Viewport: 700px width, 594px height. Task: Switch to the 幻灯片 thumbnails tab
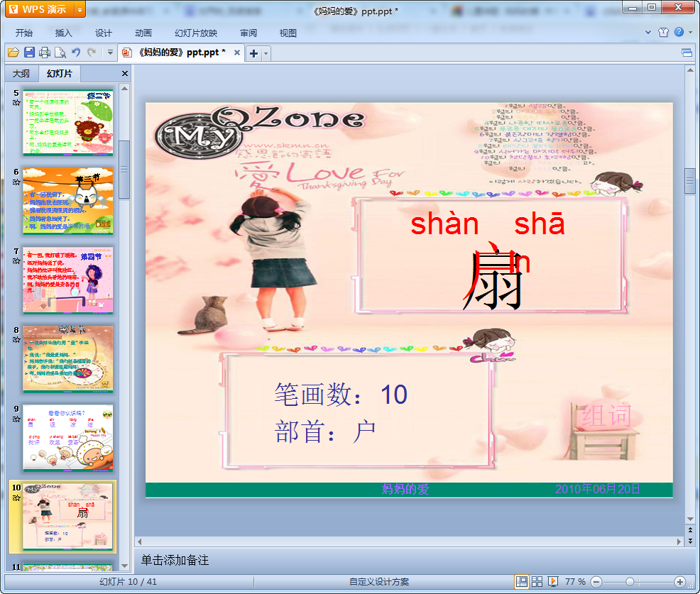pos(59,73)
